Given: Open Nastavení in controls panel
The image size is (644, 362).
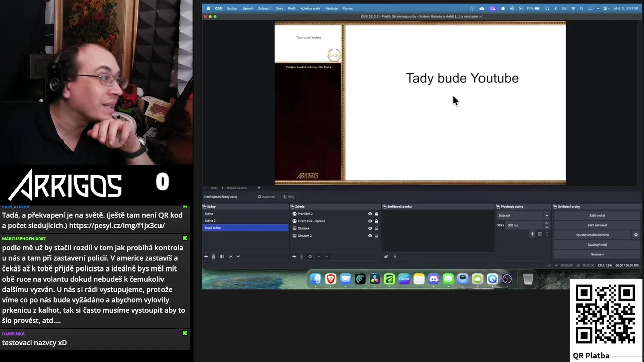Looking at the screenshot, I should coord(597,254).
